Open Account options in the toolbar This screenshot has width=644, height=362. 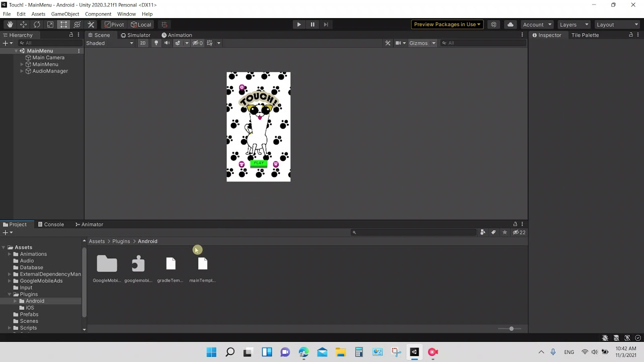[536, 24]
